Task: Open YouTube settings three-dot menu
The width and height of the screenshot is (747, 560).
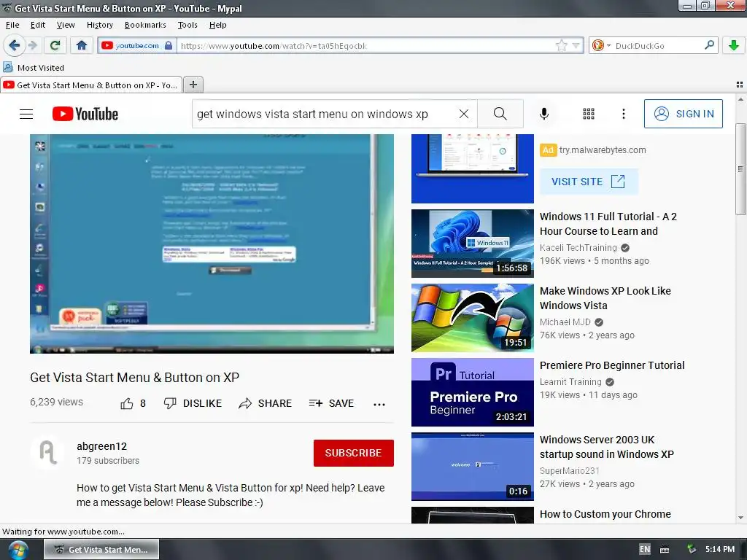Action: tap(623, 114)
